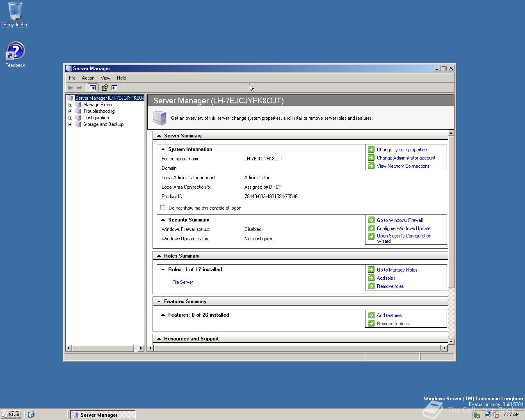525x420 pixels.
Task: Click the 'Remove roles' link
Action: coord(390,286)
